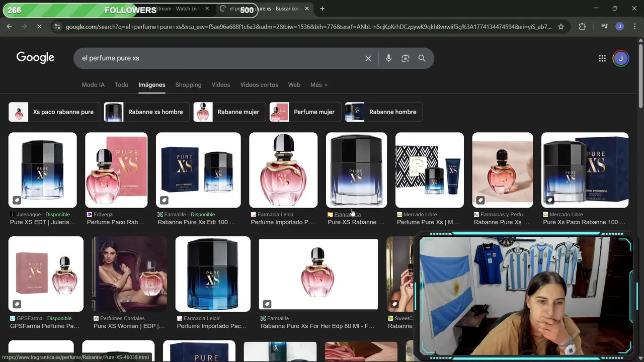Viewport: 644px width, 362px height.
Task: Open Farmacias y Perfumerías bottle image
Action: [503, 170]
